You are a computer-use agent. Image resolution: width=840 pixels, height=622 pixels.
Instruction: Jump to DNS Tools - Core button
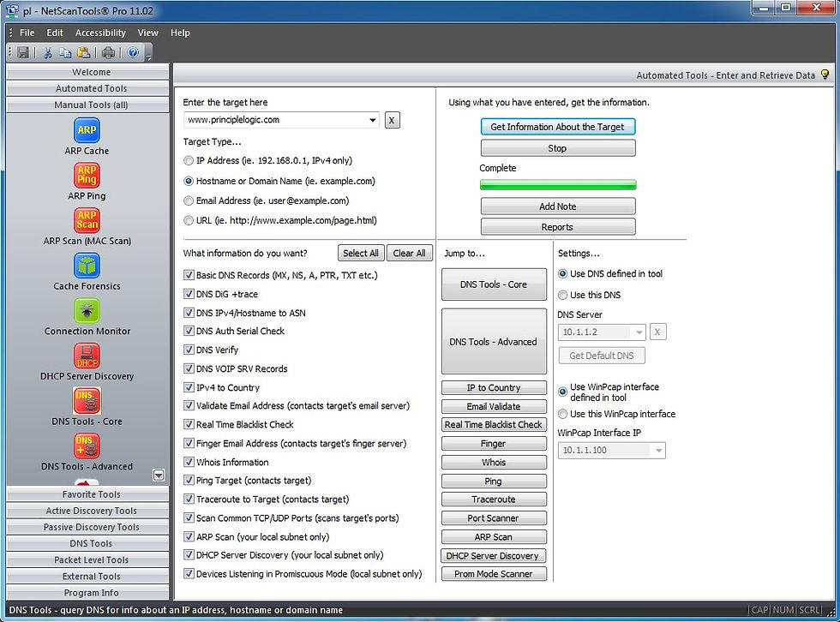494,284
